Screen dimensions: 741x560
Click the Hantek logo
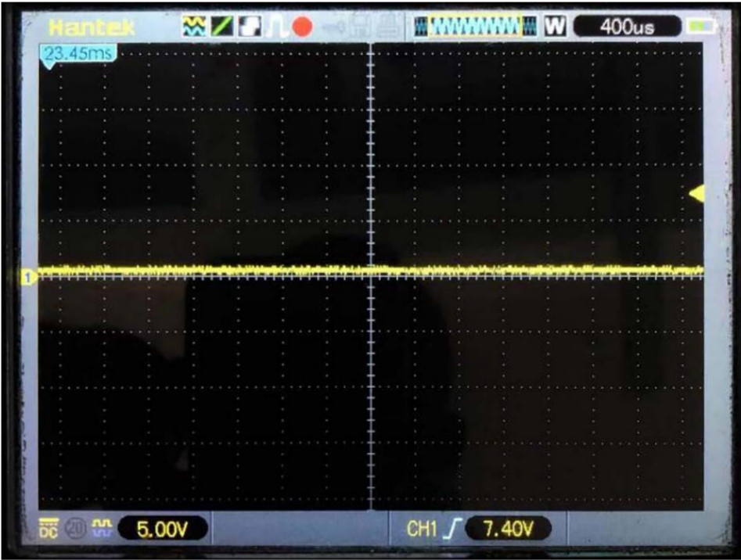(x=92, y=27)
